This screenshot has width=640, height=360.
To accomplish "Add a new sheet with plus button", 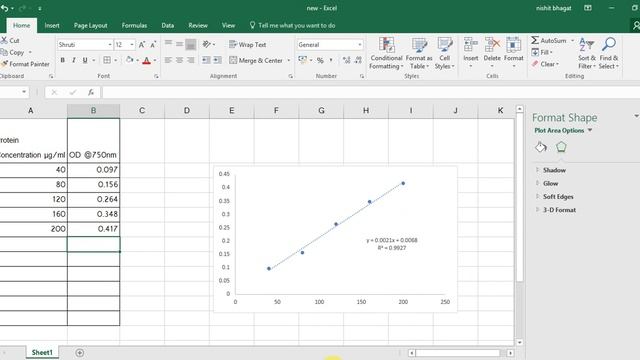I will point(80,353).
